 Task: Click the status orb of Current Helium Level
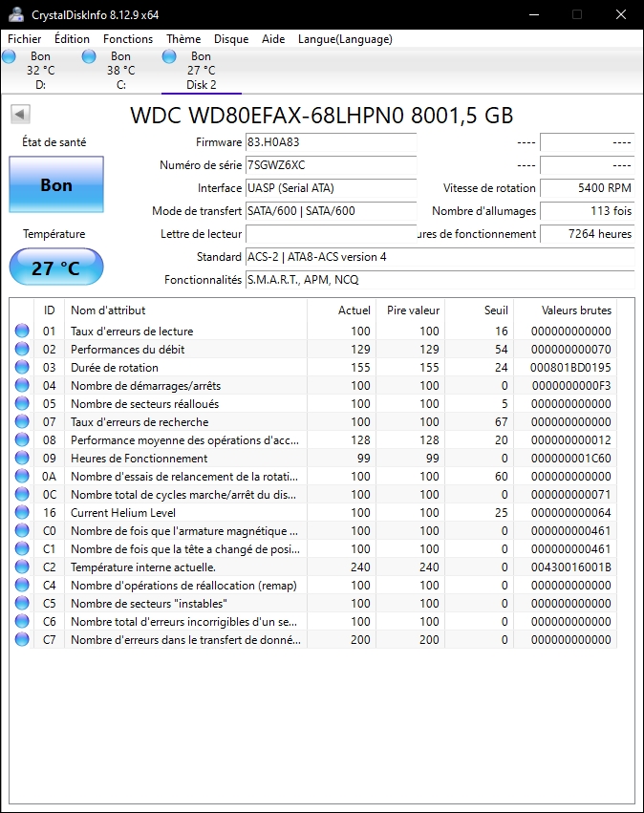22,513
